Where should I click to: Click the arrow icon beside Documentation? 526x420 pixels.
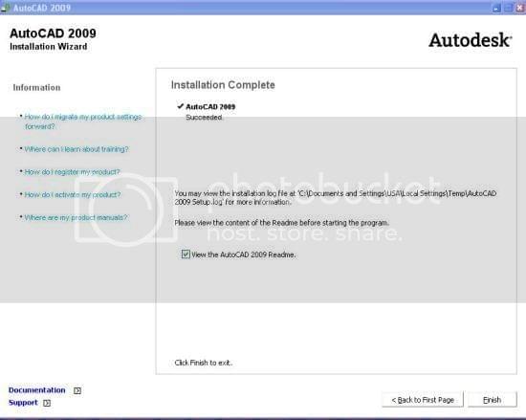77,390
